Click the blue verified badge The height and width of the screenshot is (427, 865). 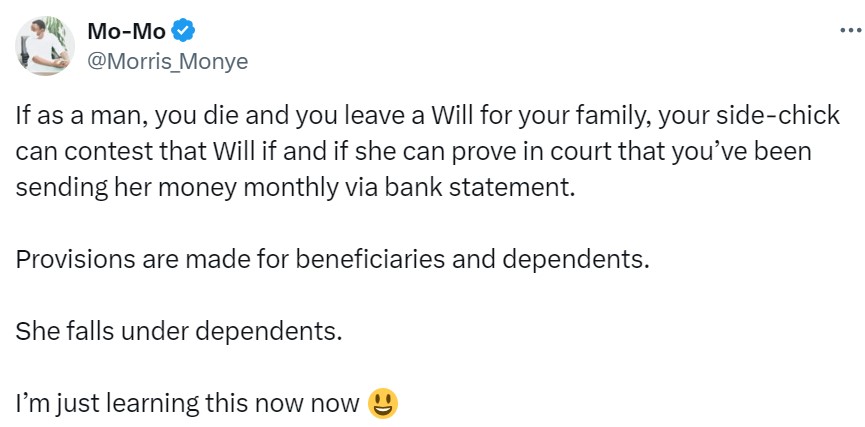click(186, 32)
